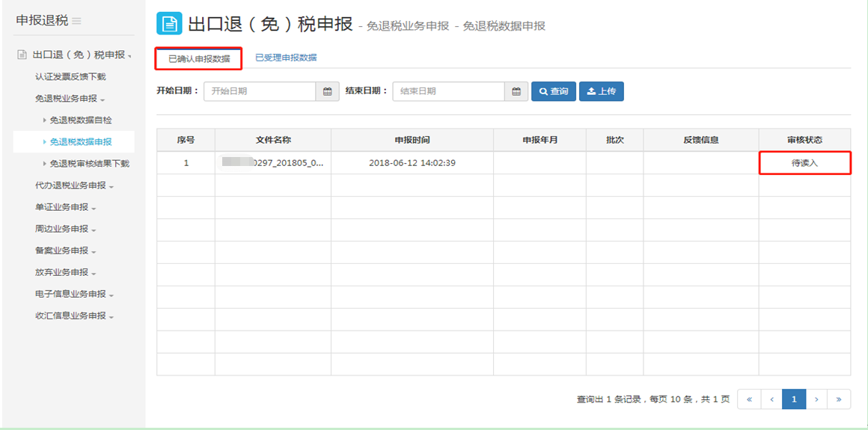Open the calendar icon for 结束日期
The width and height of the screenshot is (868, 430).
(x=516, y=91)
